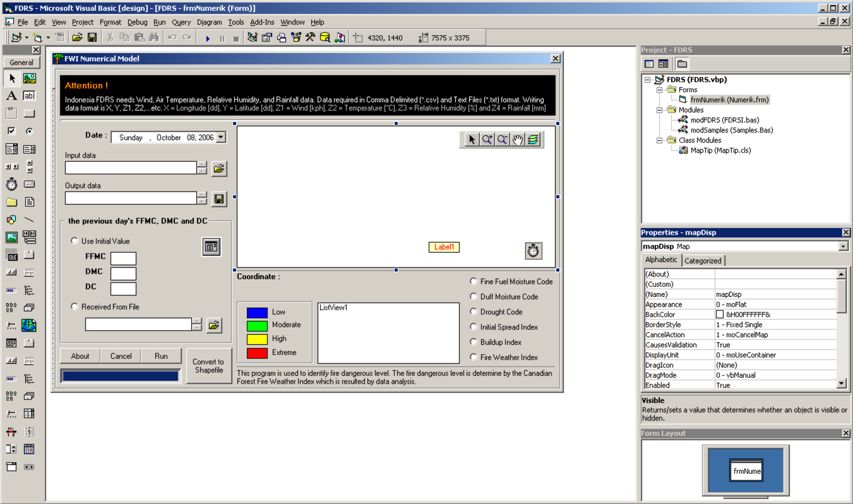Click the Convert to Shapefile button
This screenshot has width=853, height=504.
[x=208, y=366]
